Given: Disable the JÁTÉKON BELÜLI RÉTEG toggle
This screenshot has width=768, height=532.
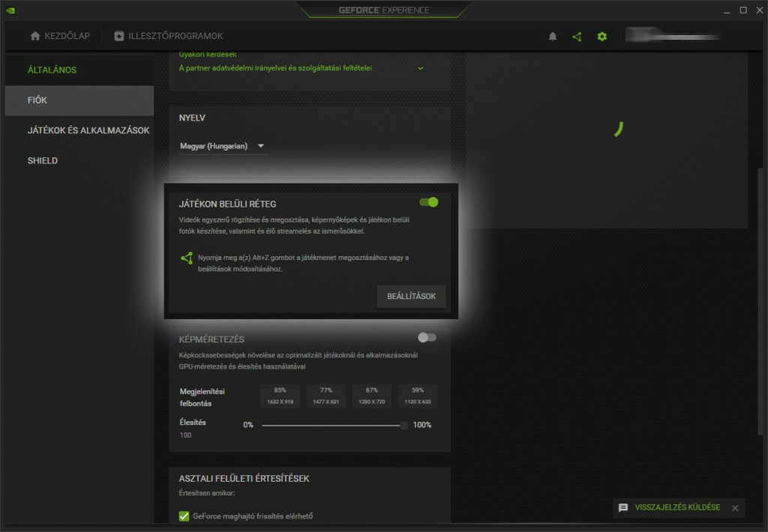Looking at the screenshot, I should click(428, 202).
